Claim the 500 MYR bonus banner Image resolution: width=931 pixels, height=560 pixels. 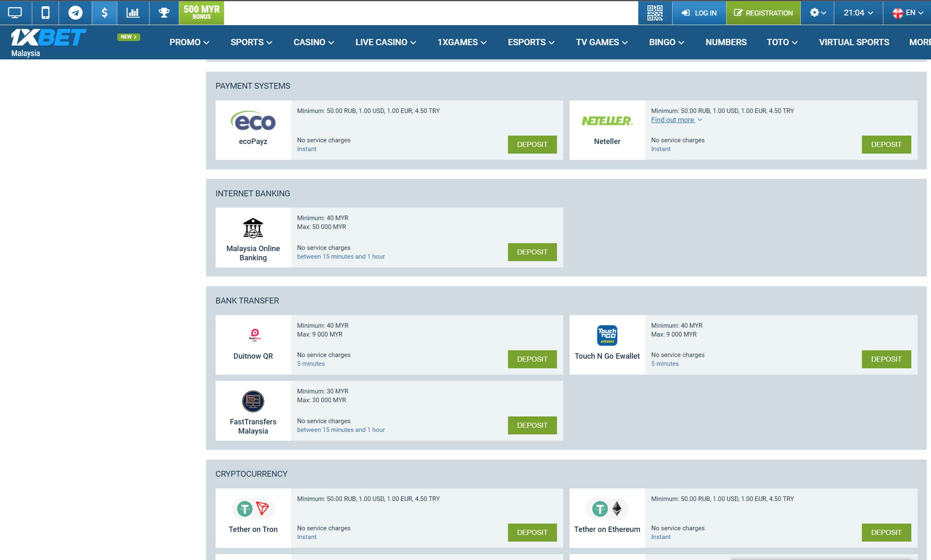[201, 13]
